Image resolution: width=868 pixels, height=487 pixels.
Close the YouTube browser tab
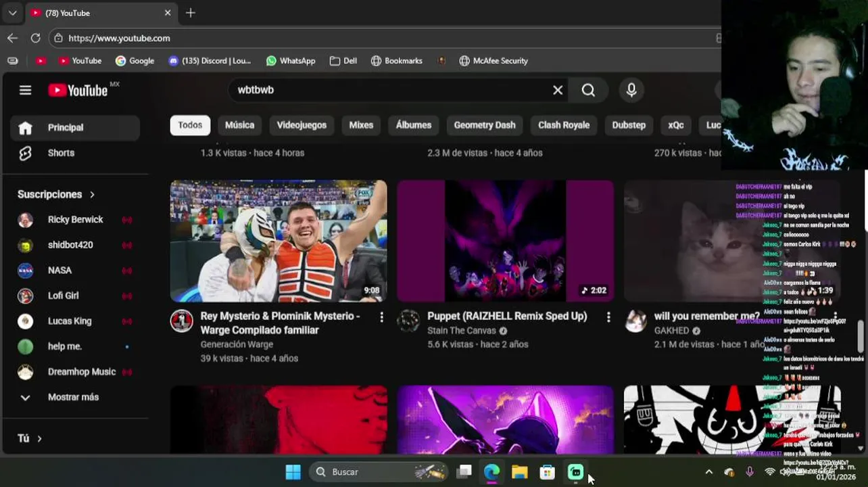tap(168, 13)
